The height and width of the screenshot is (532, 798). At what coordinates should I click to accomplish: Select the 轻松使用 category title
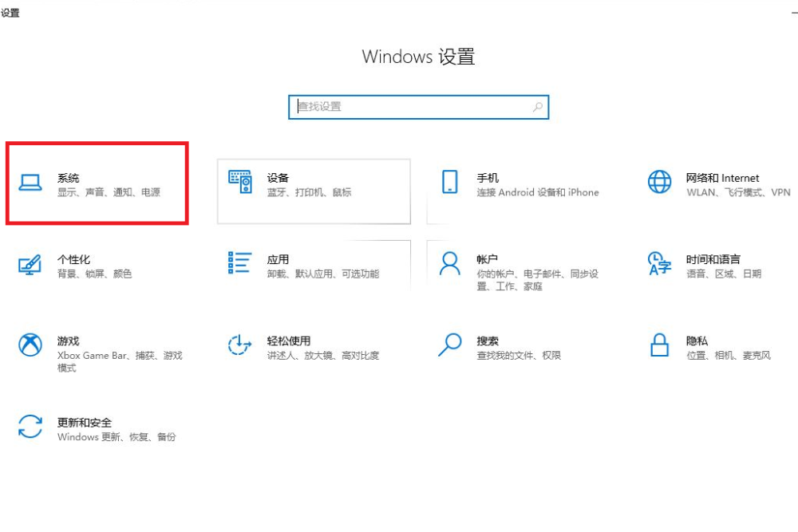tap(289, 341)
